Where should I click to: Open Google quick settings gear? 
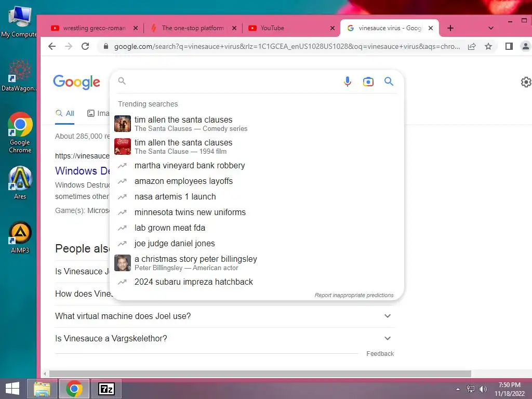point(526,82)
